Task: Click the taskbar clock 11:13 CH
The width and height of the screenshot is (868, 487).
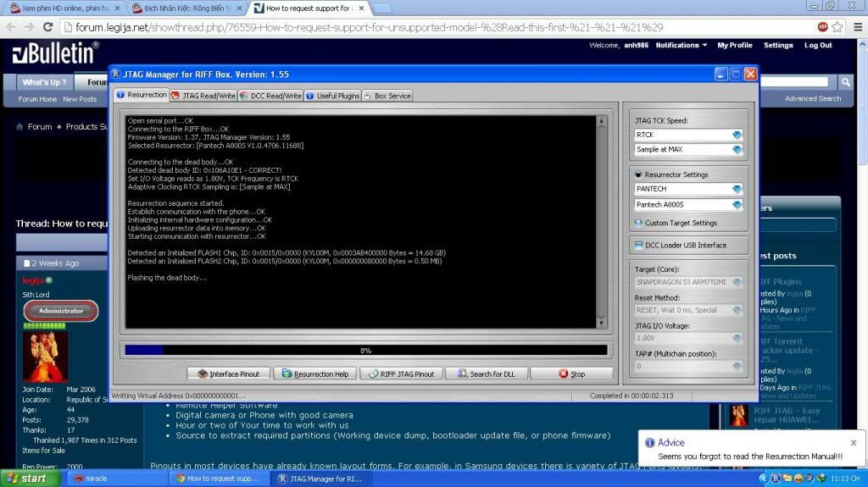Action: 845,479
